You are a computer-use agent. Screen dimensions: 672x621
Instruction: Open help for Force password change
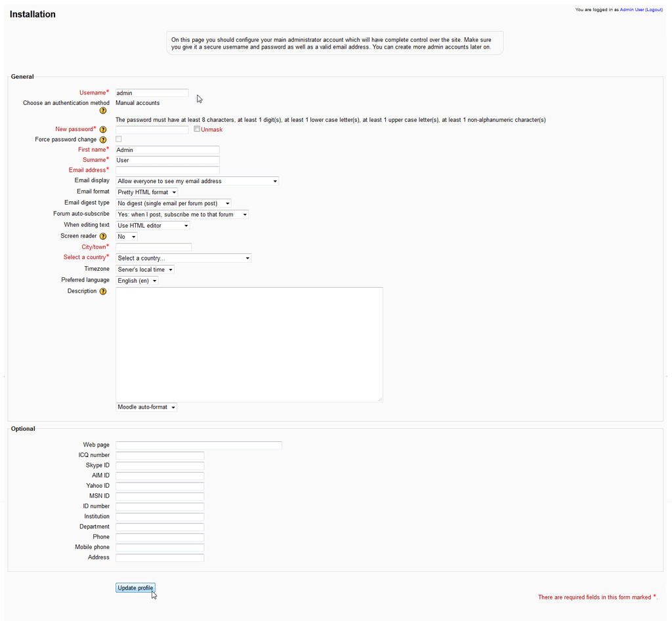[103, 140]
